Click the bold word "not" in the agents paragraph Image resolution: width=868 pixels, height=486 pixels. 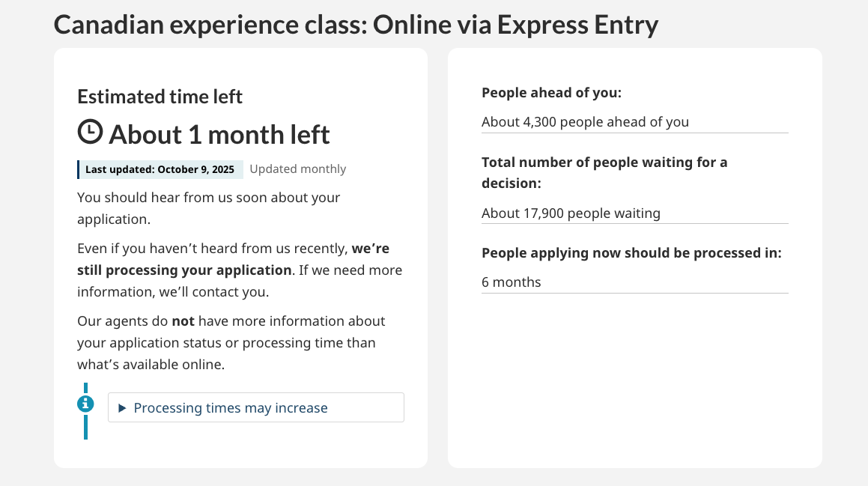[x=183, y=321]
